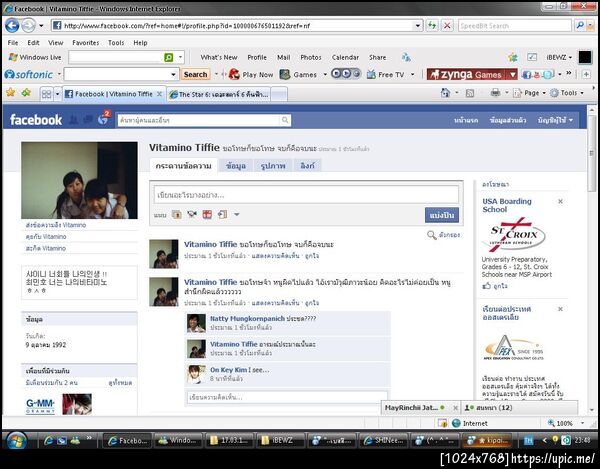This screenshot has height=469, width=600.
Task: Open the new empty browser tab
Action: (279, 94)
